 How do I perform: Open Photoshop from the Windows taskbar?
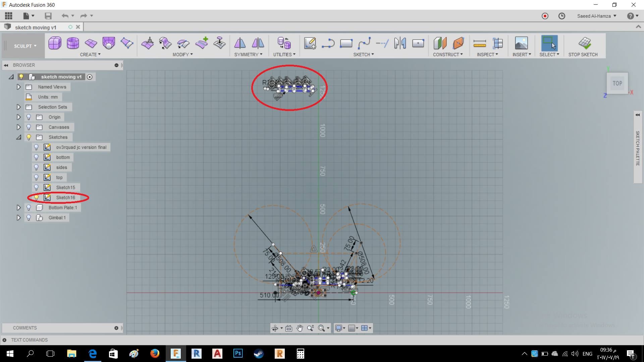(238, 353)
